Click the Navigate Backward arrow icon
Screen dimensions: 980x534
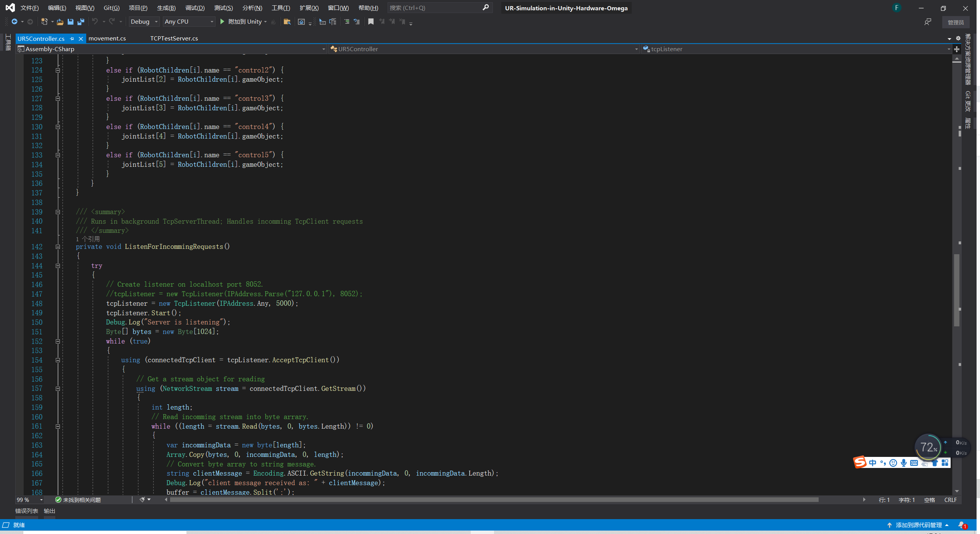tap(14, 21)
